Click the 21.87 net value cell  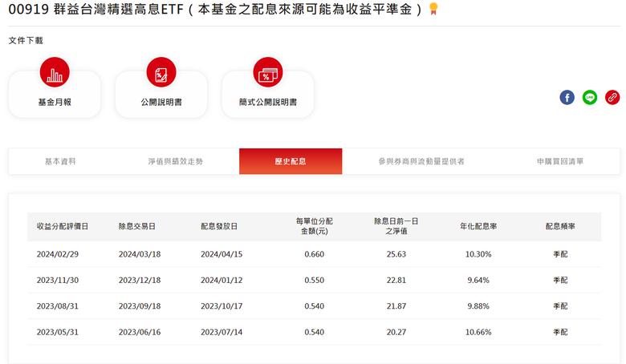(396, 306)
